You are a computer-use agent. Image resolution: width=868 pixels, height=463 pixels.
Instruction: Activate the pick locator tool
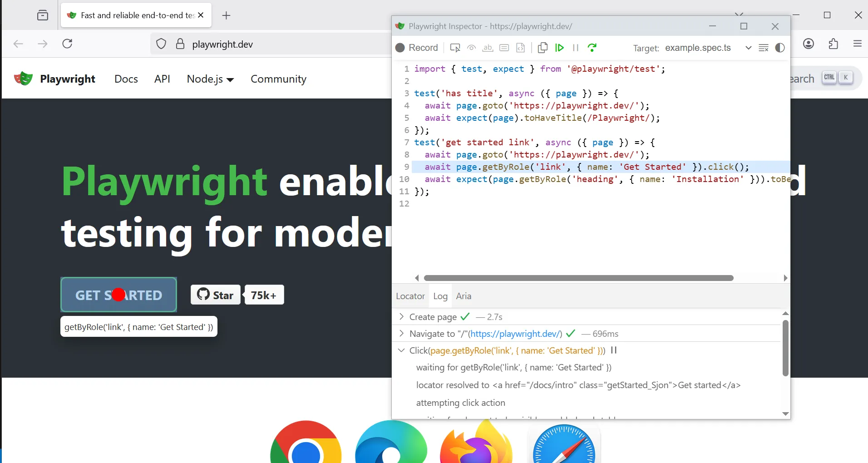[455, 48]
